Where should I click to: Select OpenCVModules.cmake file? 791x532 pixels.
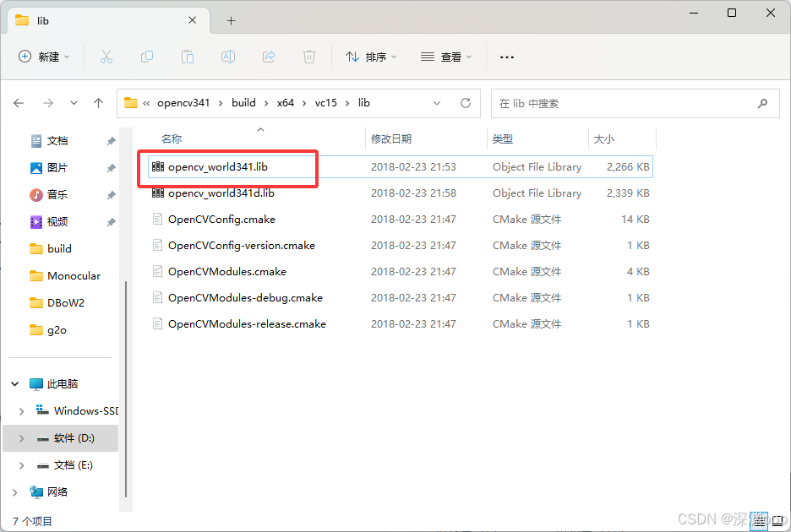pyautogui.click(x=401, y=272)
